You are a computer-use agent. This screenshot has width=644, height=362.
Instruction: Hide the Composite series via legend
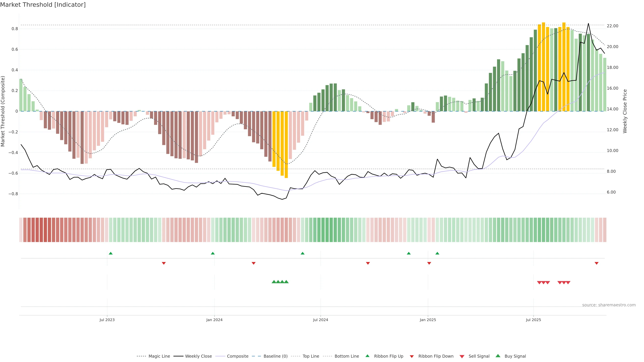click(237, 356)
